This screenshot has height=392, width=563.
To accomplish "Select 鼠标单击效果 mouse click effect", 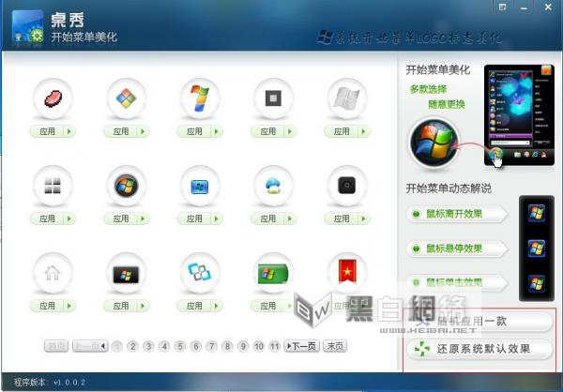I will click(x=458, y=282).
